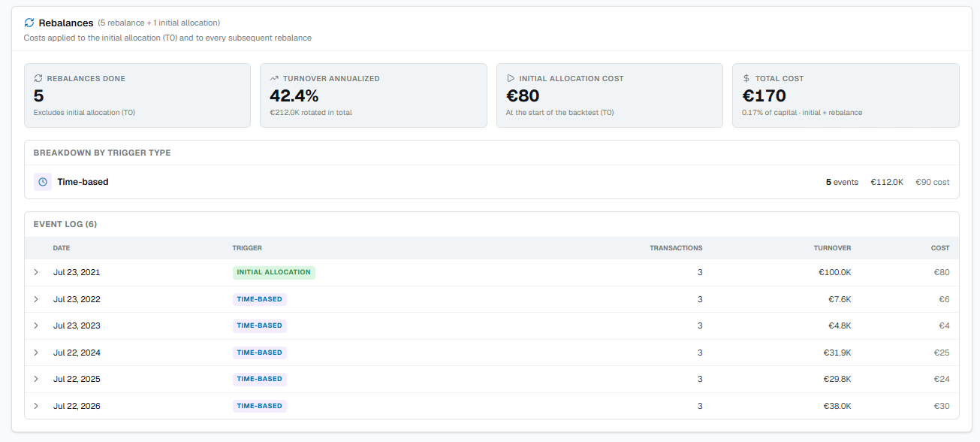The height and width of the screenshot is (442, 980).
Task: Click the Time-based breakdown row label
Action: [83, 182]
